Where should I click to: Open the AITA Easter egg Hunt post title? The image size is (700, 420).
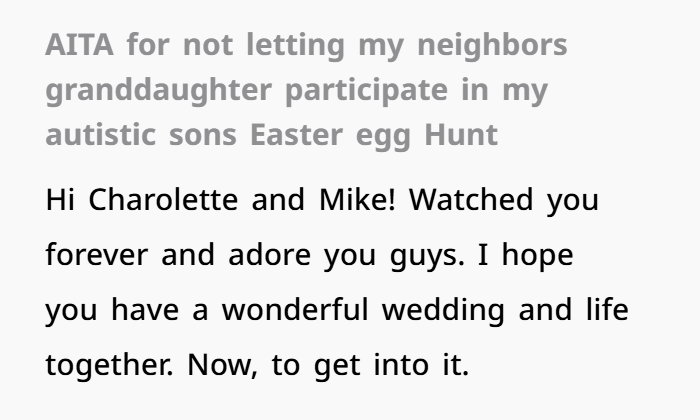(306, 90)
